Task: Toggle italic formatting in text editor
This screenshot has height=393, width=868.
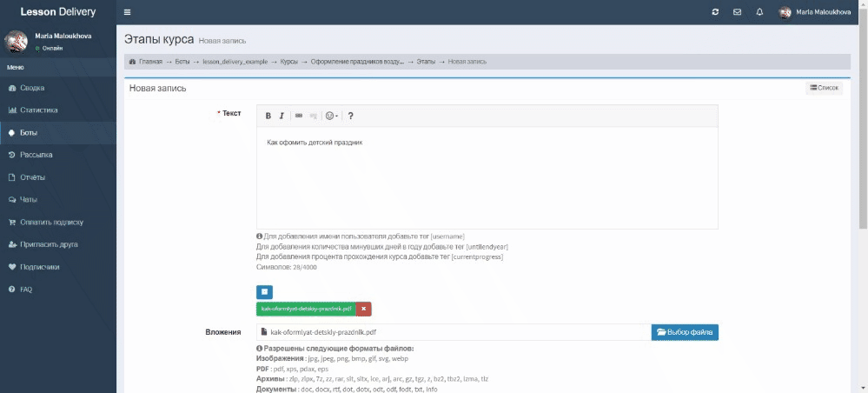Action: 282,116
